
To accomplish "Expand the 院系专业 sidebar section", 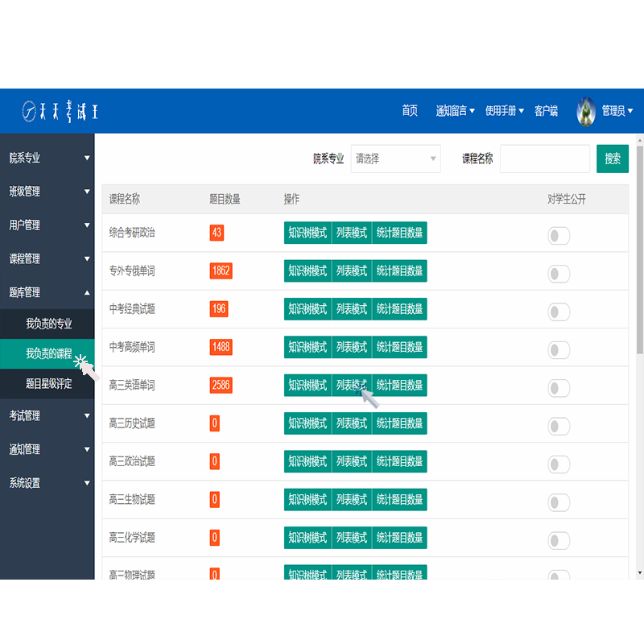I will click(47, 158).
